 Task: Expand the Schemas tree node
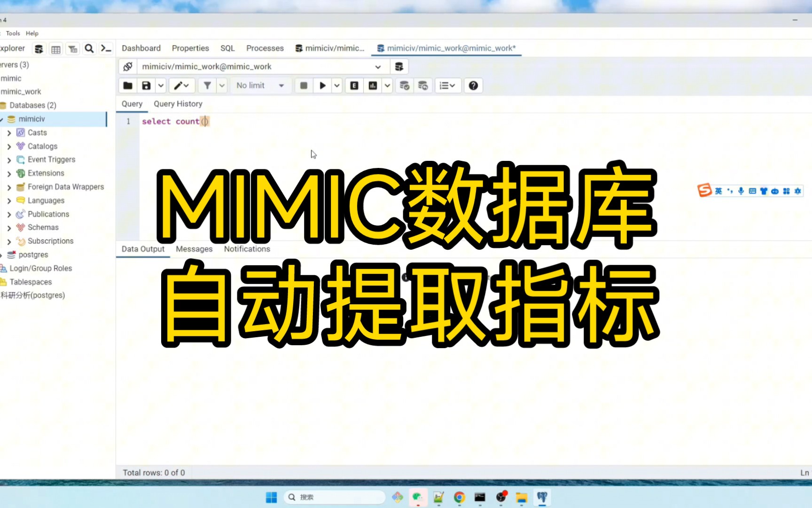coord(9,228)
